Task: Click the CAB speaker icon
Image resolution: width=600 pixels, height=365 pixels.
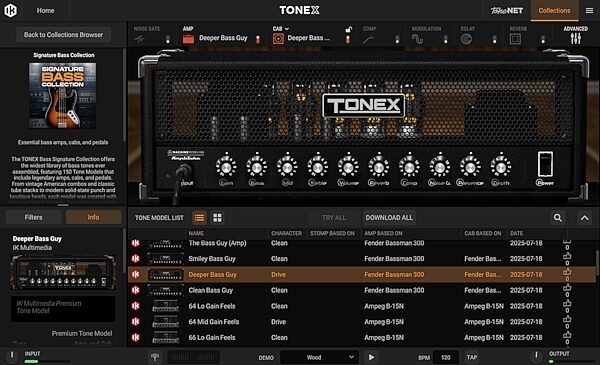Action: pyautogui.click(x=278, y=39)
